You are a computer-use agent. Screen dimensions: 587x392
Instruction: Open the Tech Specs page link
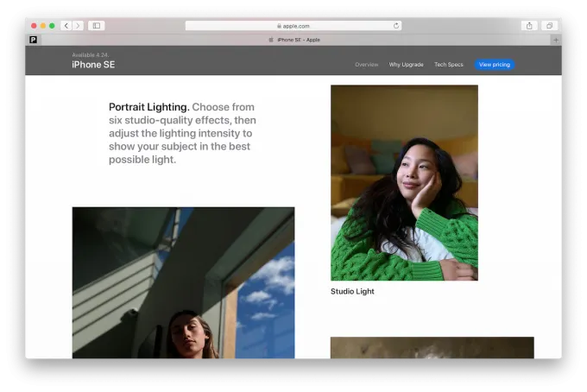tap(448, 65)
